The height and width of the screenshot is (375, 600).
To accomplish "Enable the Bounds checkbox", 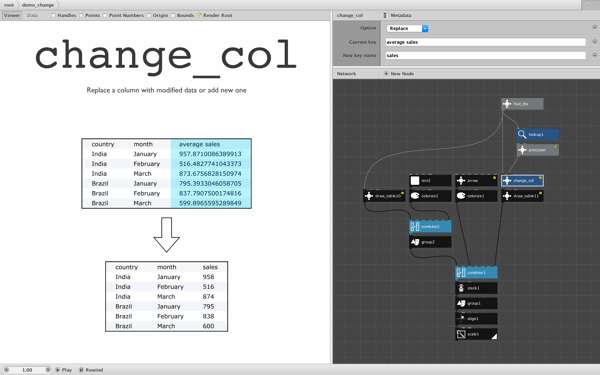I will click(173, 15).
